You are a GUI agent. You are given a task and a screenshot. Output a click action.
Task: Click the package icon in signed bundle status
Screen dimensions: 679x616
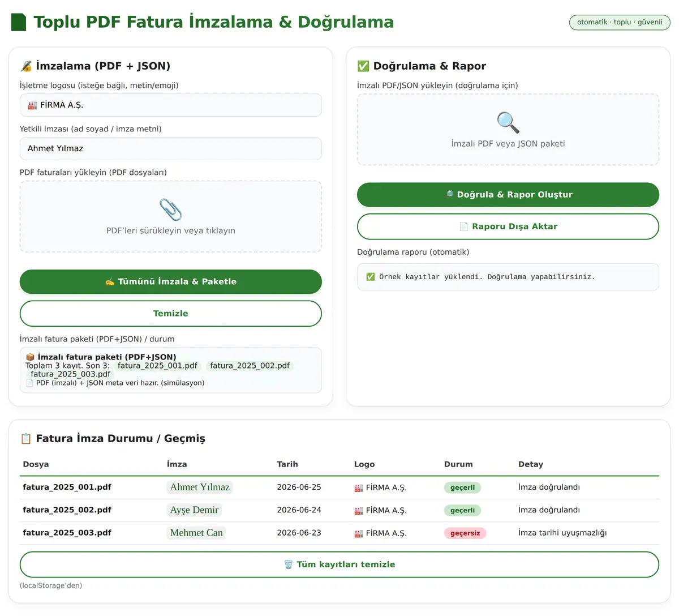(x=31, y=357)
